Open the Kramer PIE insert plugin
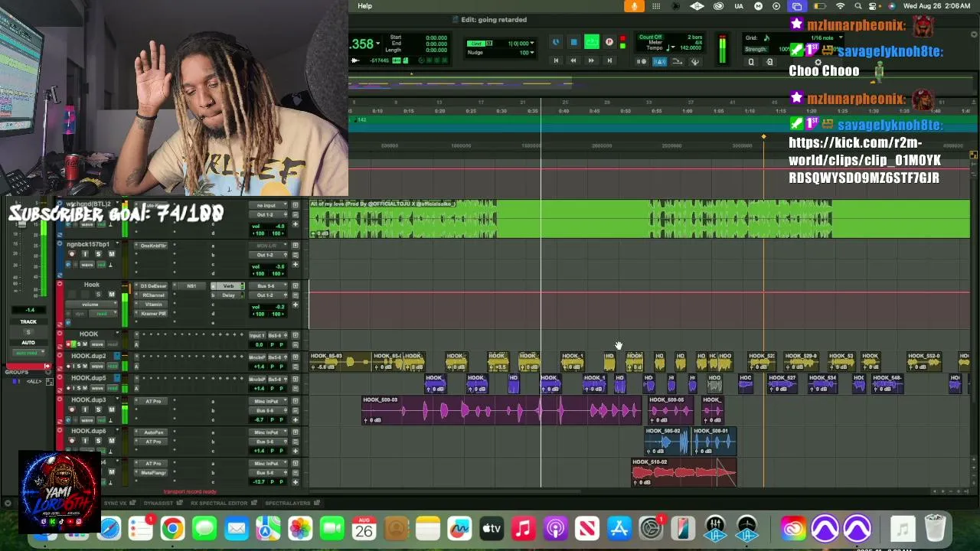This screenshot has width=980, height=551. click(x=153, y=314)
